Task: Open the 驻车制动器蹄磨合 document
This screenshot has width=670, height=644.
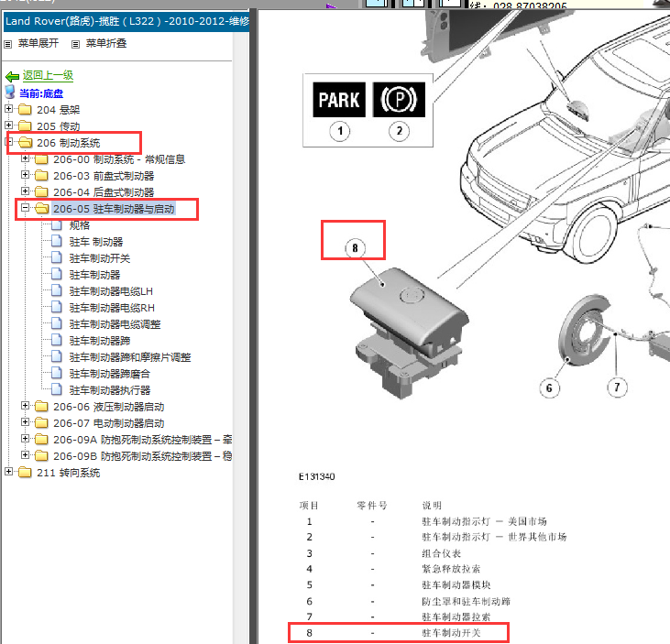Action: [110, 374]
